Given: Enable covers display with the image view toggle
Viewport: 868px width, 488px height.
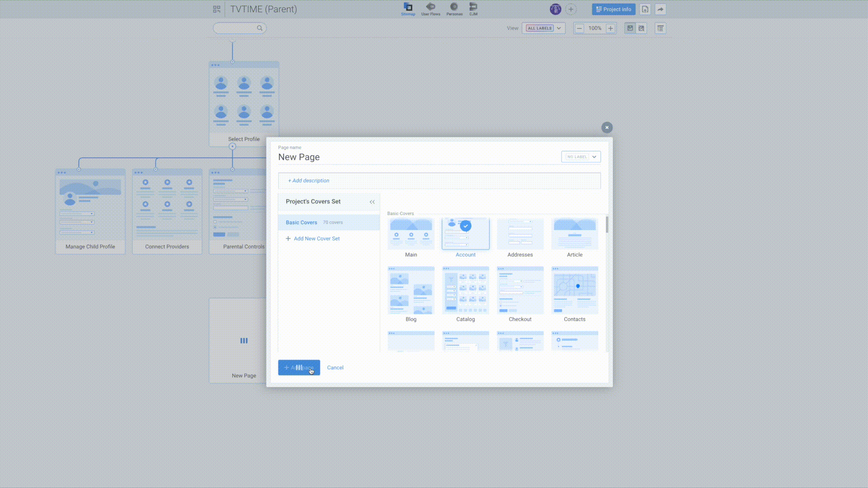Looking at the screenshot, I should [x=630, y=28].
